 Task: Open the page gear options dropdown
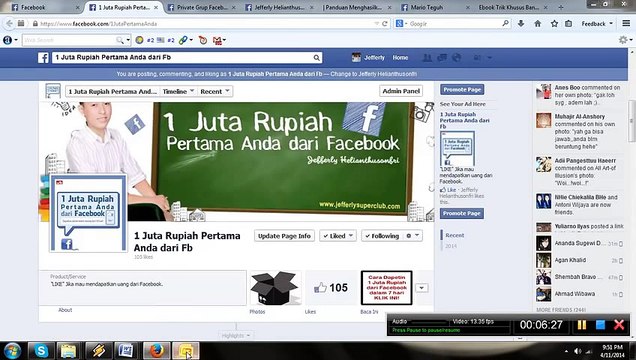click(413, 236)
